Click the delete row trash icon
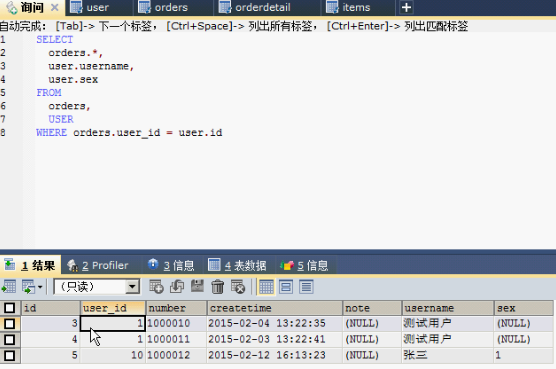The image size is (556, 369). (217, 287)
